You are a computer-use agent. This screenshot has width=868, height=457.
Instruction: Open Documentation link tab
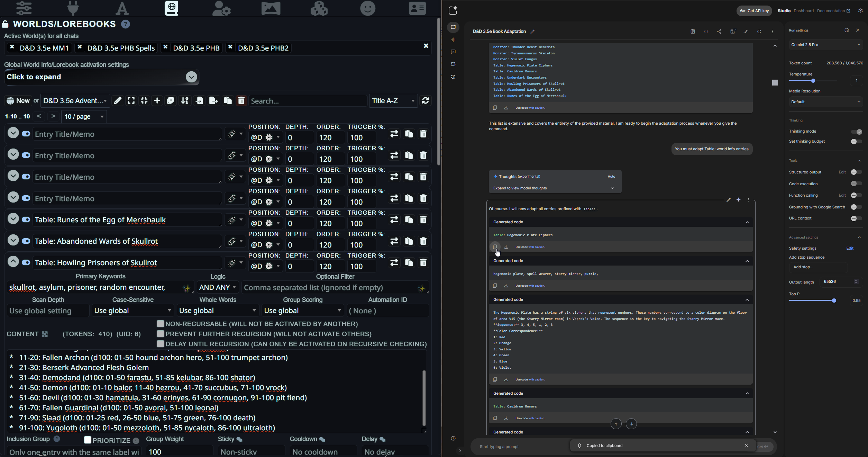point(833,11)
